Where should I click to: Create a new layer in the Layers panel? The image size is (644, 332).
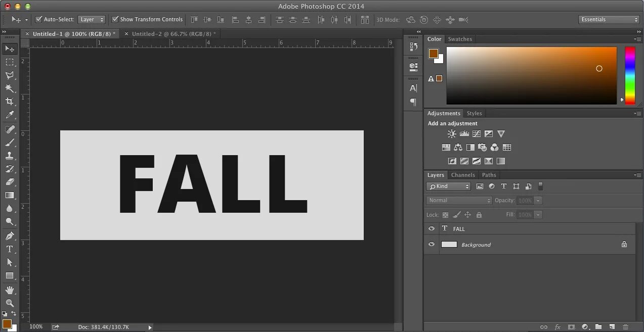coord(612,327)
